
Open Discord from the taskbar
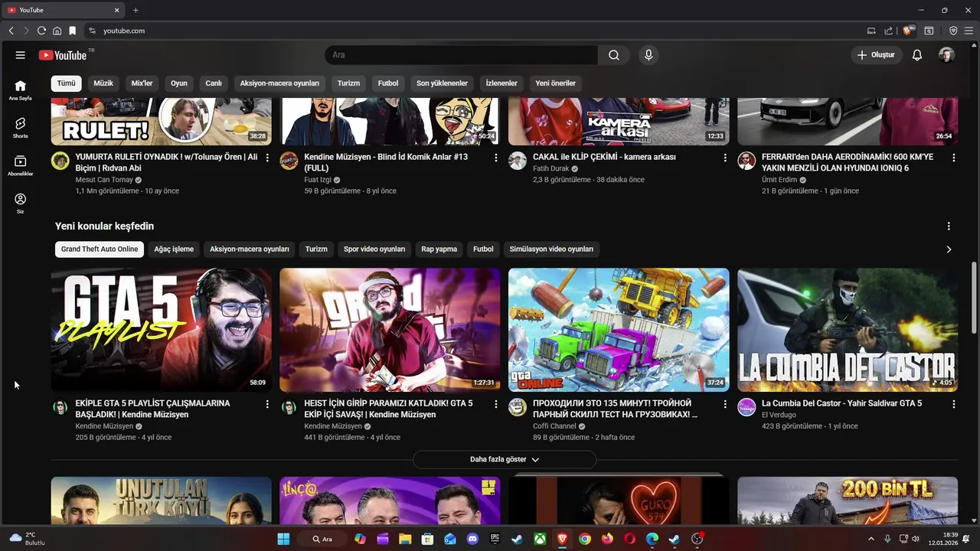coord(472,539)
